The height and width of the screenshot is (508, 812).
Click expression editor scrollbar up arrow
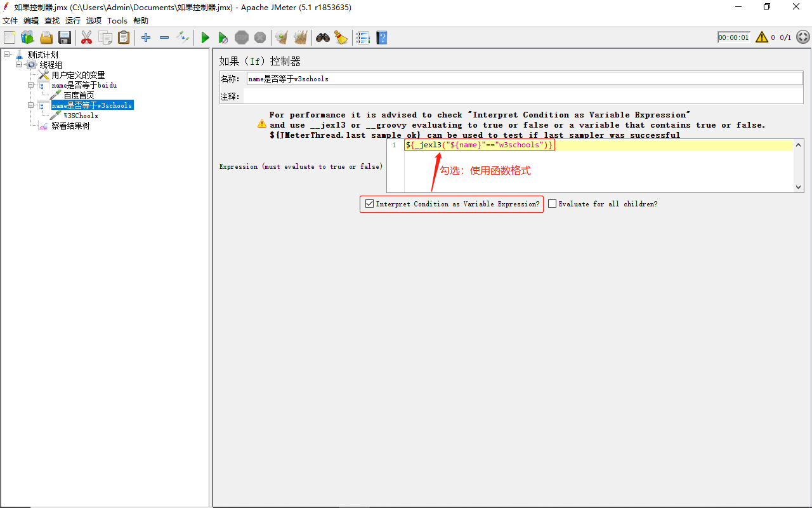tap(799, 145)
